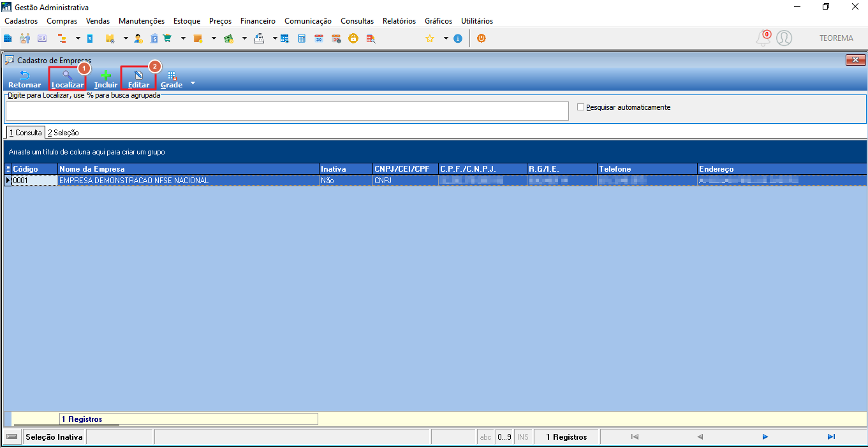Viewport: 868px width, 448px height.
Task: Click the Grade button
Action: coord(172,80)
